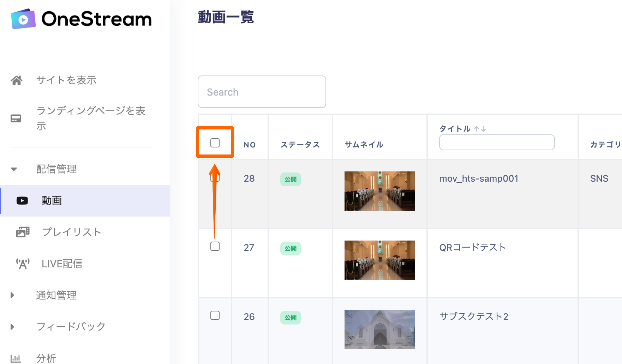Click the 分析 bar chart icon
This screenshot has height=364, width=622.
16,358
